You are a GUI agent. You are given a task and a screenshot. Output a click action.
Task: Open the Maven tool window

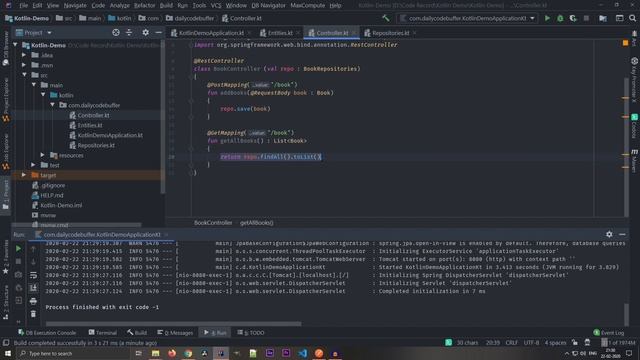tap(634, 160)
